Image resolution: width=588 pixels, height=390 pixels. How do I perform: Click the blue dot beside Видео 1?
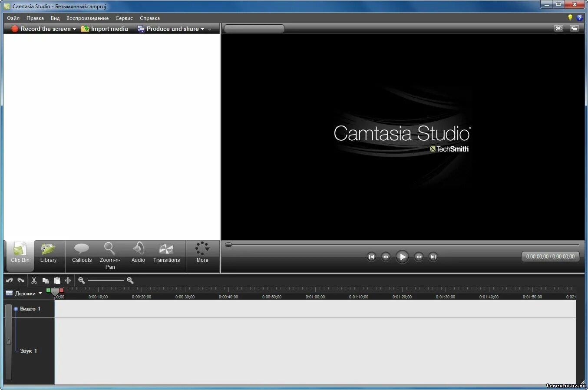click(16, 309)
